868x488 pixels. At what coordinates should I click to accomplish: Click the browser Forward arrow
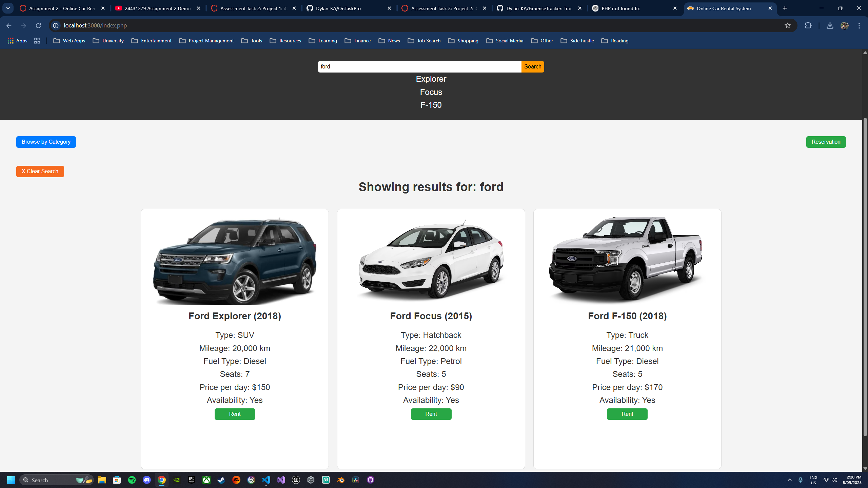(x=23, y=25)
